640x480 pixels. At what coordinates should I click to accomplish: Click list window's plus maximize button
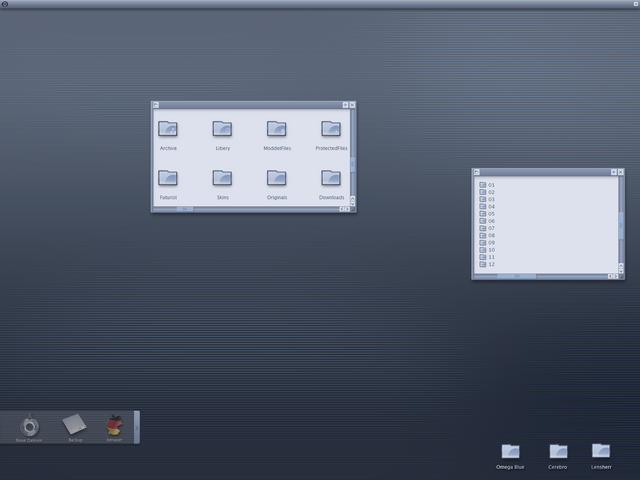tap(613, 172)
